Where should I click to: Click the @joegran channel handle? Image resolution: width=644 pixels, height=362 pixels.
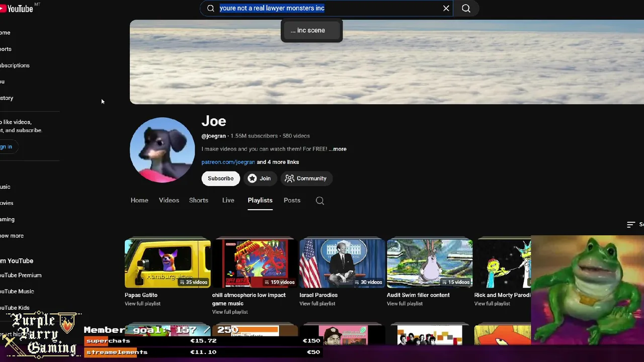click(214, 136)
